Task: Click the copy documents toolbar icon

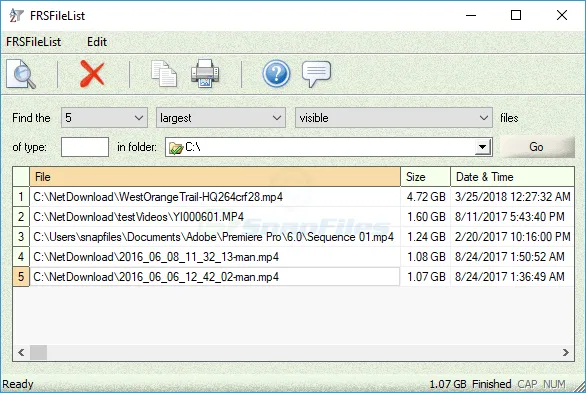Action: (164, 74)
